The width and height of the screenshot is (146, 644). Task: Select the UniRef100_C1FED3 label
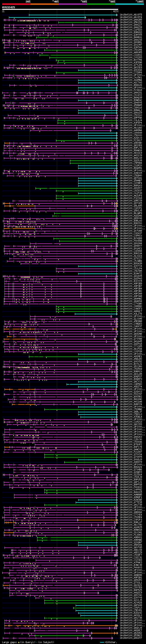click(131, 30)
